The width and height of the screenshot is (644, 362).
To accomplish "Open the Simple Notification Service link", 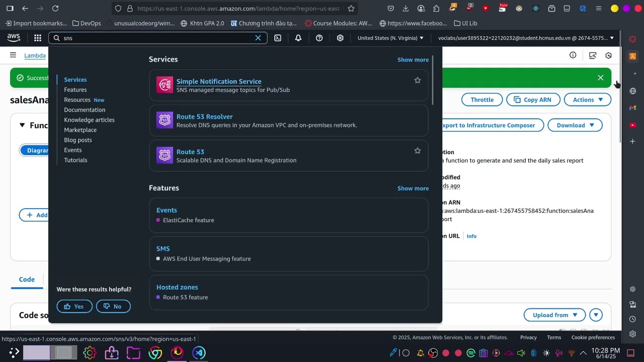I will (x=219, y=81).
